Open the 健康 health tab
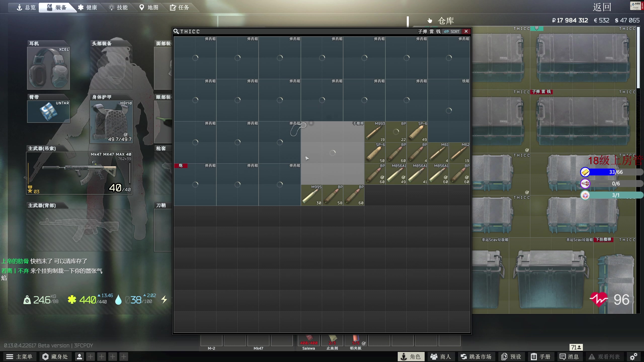 pyautogui.click(x=88, y=8)
